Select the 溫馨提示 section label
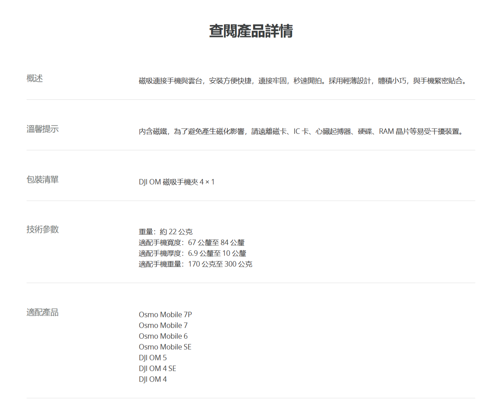 [42, 129]
